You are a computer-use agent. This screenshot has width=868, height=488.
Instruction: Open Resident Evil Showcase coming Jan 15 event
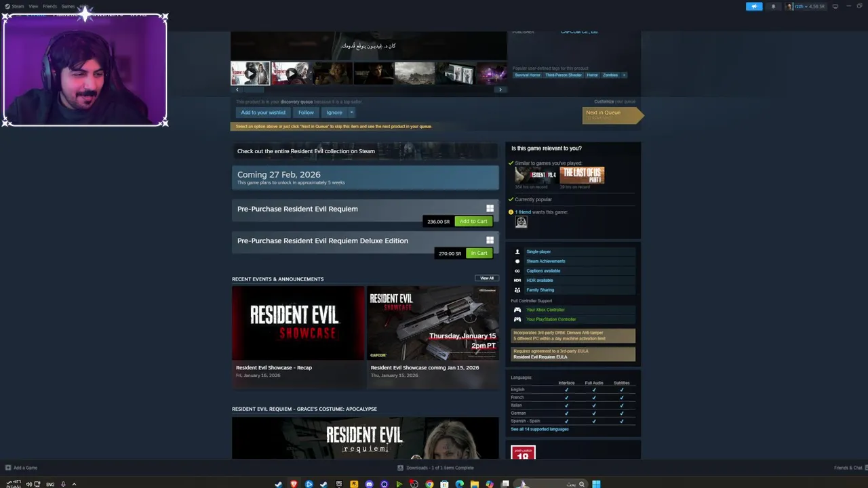pyautogui.click(x=433, y=337)
